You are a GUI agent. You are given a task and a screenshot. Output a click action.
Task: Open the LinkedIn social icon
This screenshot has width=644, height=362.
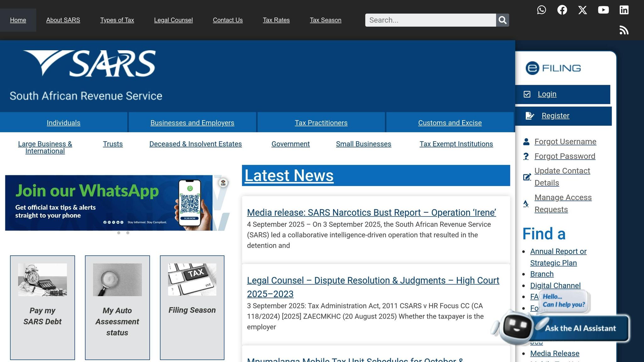[x=624, y=10]
